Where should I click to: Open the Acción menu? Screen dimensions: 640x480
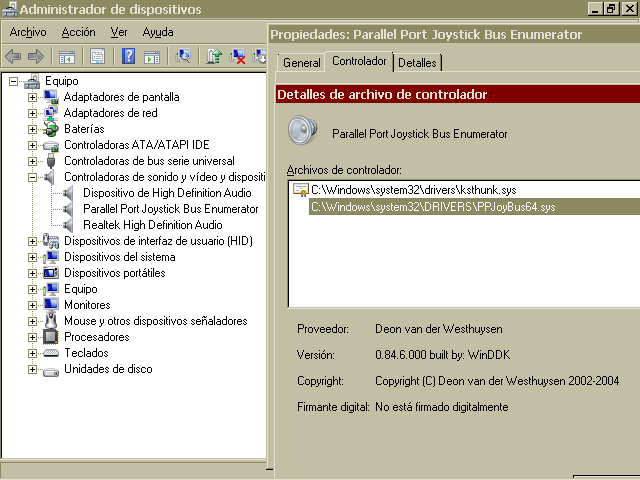click(x=78, y=32)
